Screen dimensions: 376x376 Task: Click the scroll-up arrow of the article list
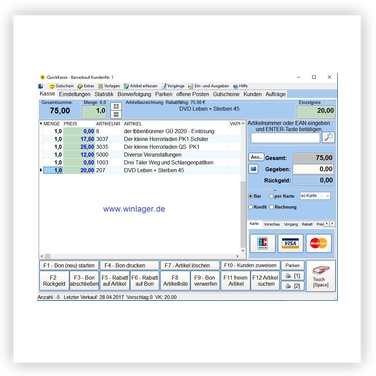tap(243, 124)
